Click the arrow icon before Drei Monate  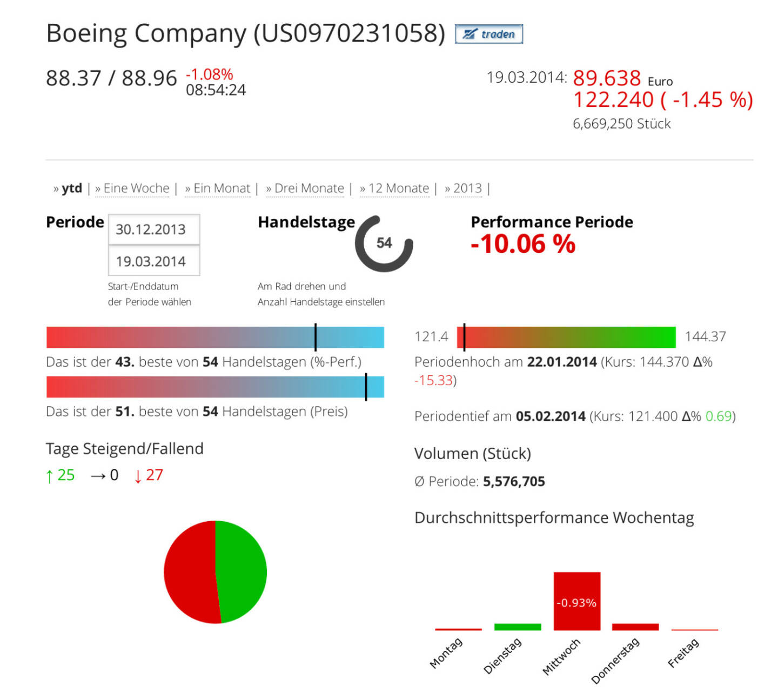click(268, 189)
